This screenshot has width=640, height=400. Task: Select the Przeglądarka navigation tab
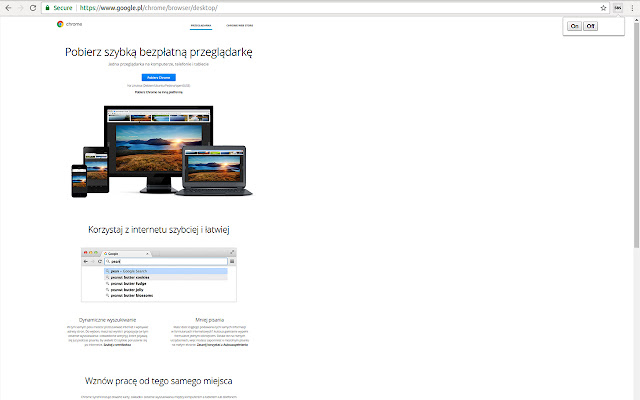[x=201, y=25]
